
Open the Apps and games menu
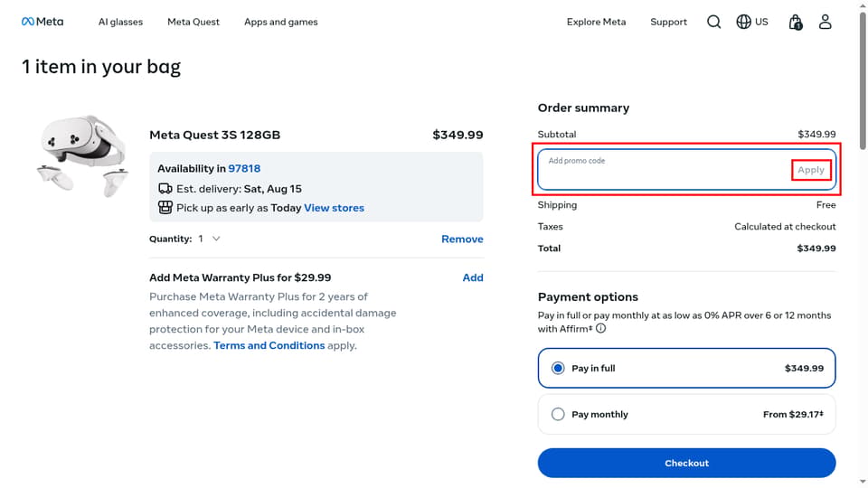[280, 22]
